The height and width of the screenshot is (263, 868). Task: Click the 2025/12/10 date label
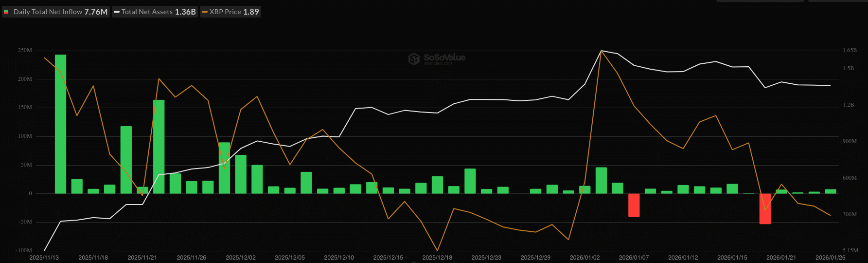click(x=339, y=258)
